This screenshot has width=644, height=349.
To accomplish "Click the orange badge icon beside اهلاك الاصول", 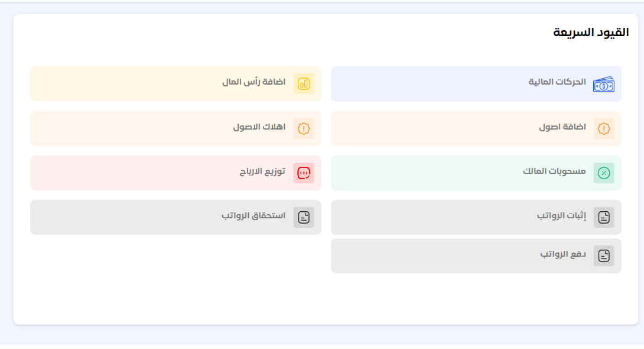I will (x=304, y=128).
